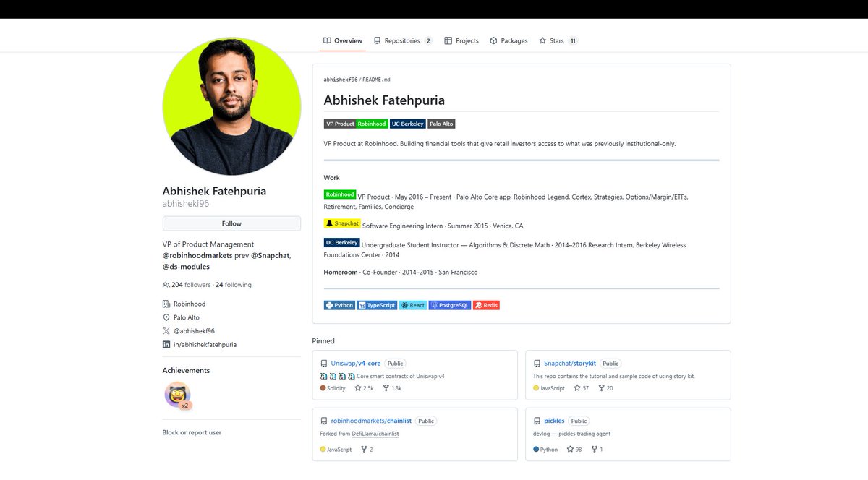This screenshot has height=480, width=868.
Task: View the Stars tab
Action: [558, 41]
